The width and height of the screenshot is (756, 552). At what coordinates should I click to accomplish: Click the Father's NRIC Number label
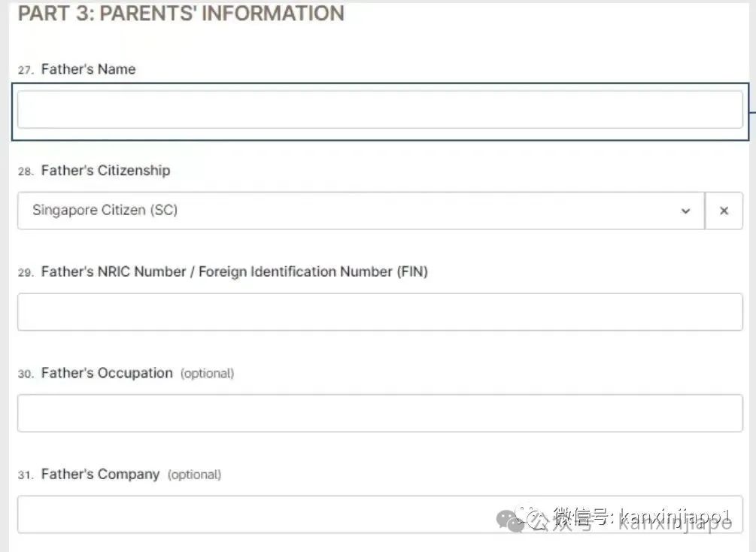tap(234, 272)
